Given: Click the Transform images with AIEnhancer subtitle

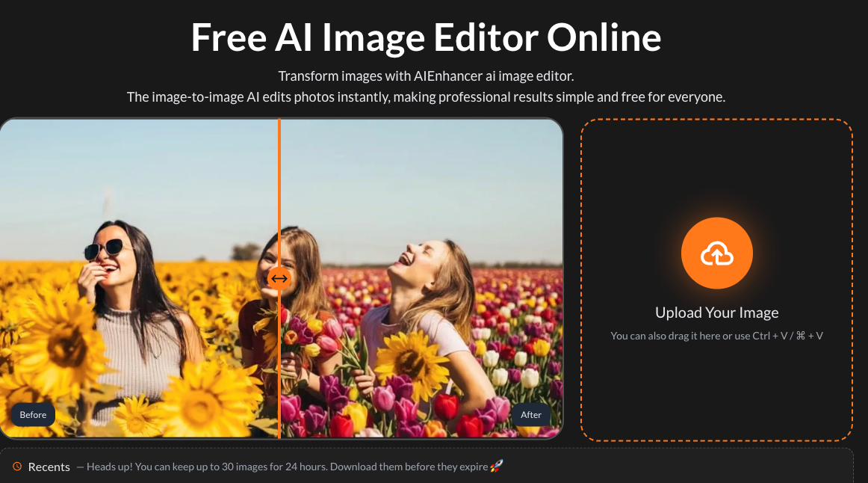Looking at the screenshot, I should [x=427, y=76].
